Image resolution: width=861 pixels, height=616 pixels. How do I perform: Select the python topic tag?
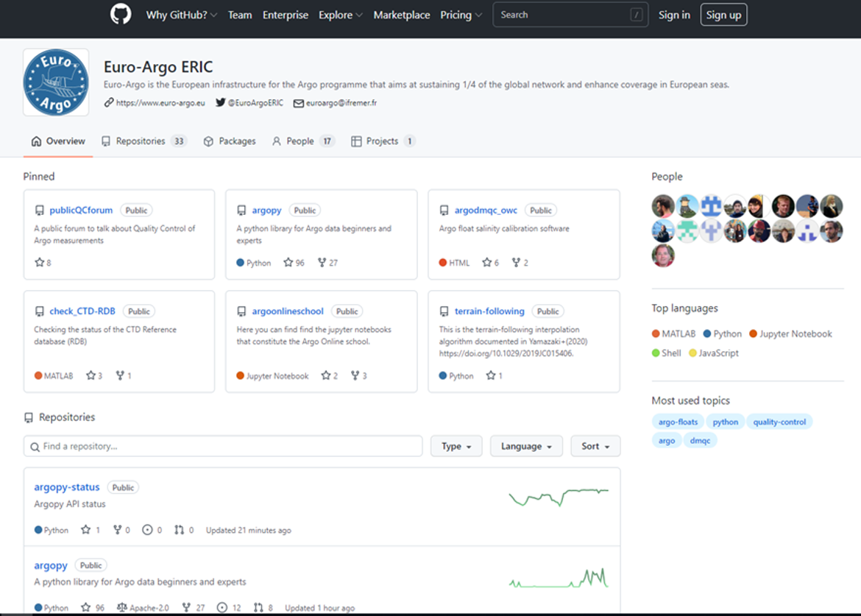(726, 422)
